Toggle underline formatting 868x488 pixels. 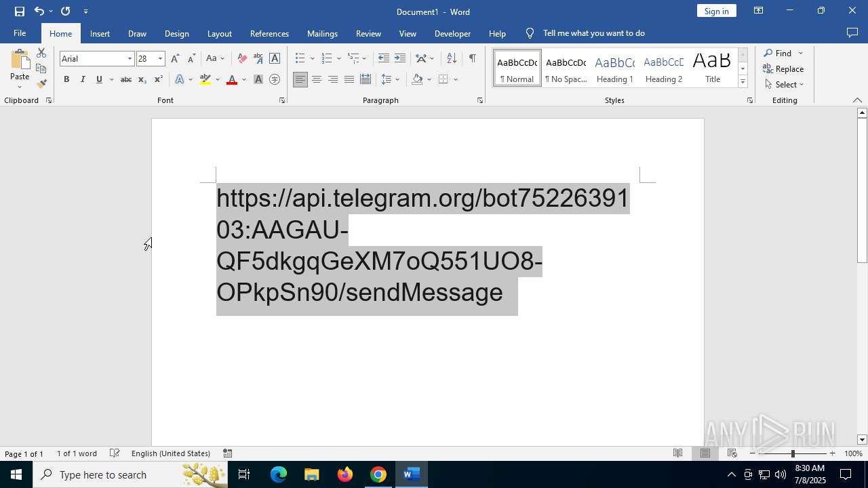[99, 80]
